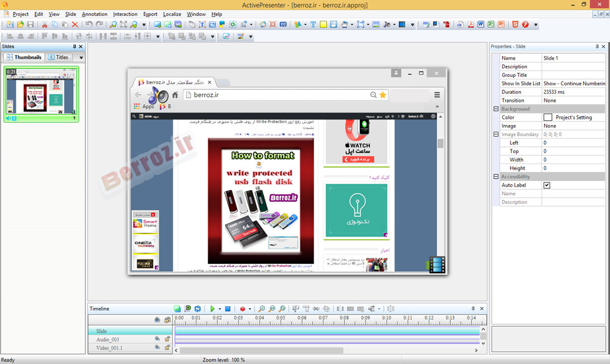Select the Slide row in the timeline
Viewport: 610px width, 364px height.
pos(131,331)
